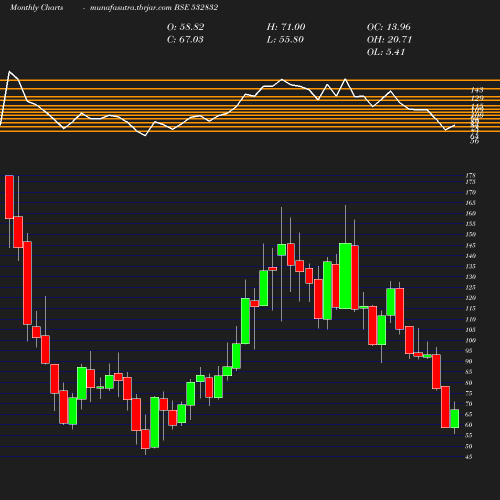Select the 55 price axis label
The width and height of the screenshot is (500, 500).
(x=469, y=435)
